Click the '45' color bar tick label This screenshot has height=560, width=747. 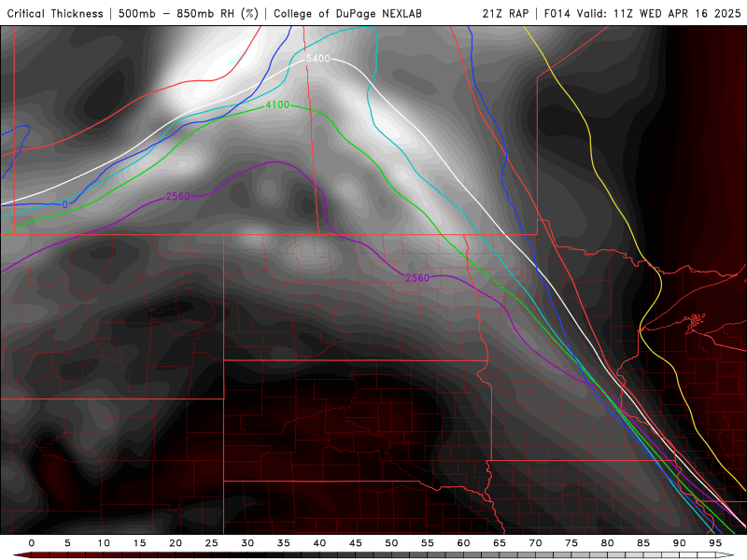(356, 543)
